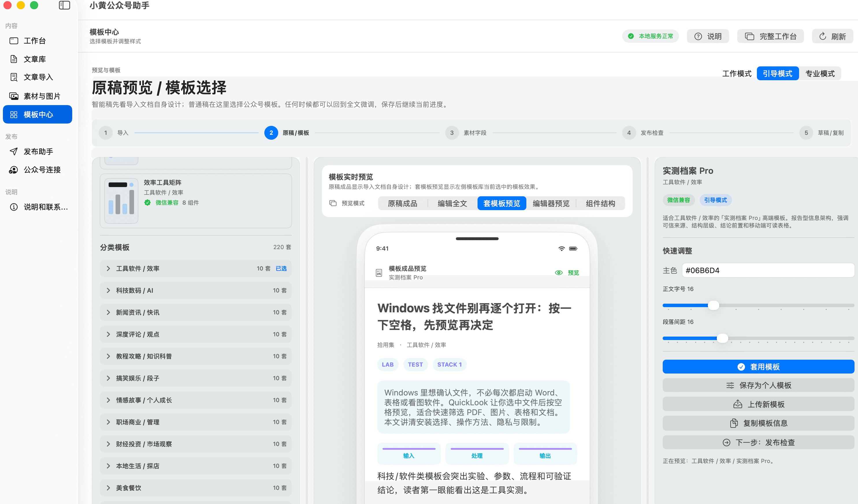Select the 效率工具矩阵 template thumbnail

click(x=121, y=201)
